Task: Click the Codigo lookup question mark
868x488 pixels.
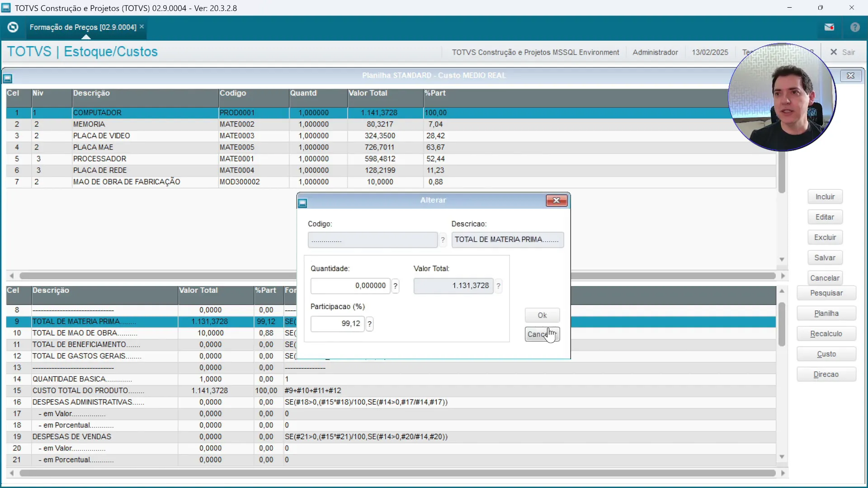Action: coord(443,240)
